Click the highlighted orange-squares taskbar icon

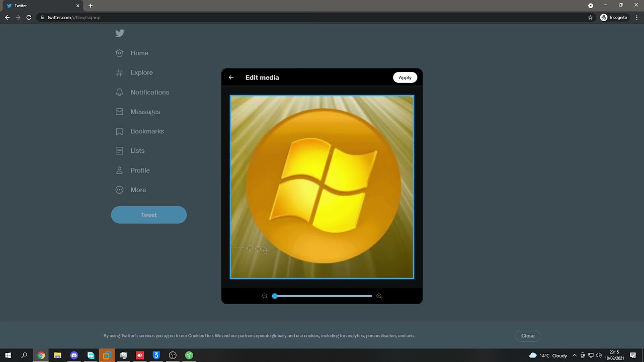(107, 355)
